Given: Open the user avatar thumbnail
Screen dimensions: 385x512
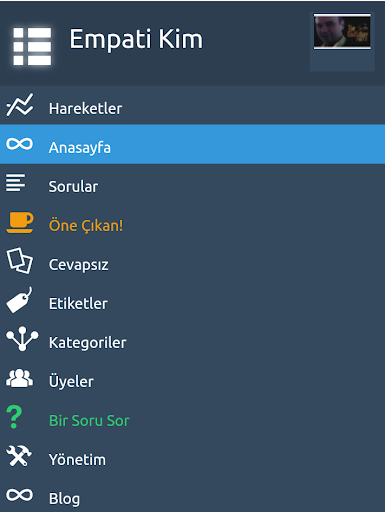Looking at the screenshot, I should [x=342, y=32].
